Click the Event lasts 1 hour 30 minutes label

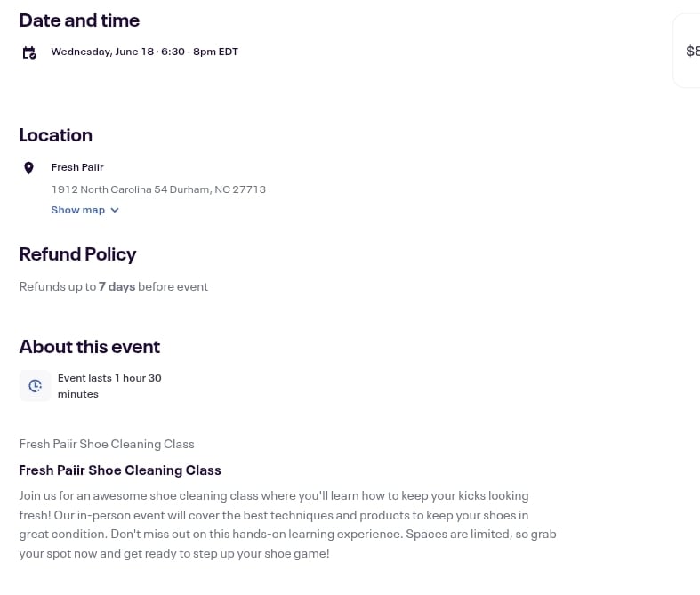109,386
